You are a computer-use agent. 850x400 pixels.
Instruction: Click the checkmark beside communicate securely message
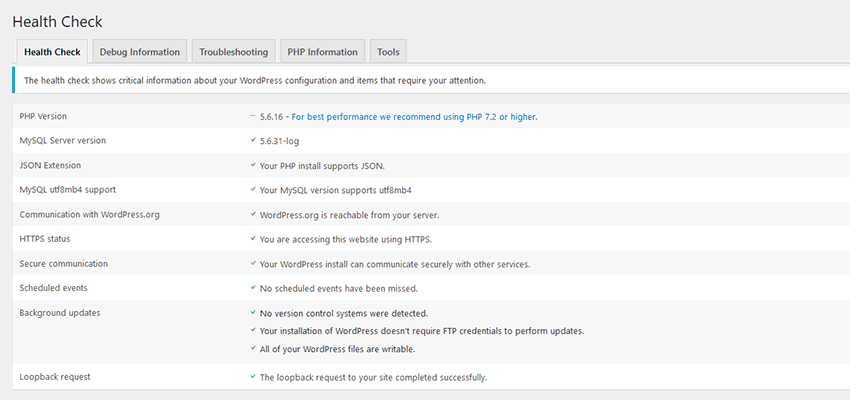253,263
